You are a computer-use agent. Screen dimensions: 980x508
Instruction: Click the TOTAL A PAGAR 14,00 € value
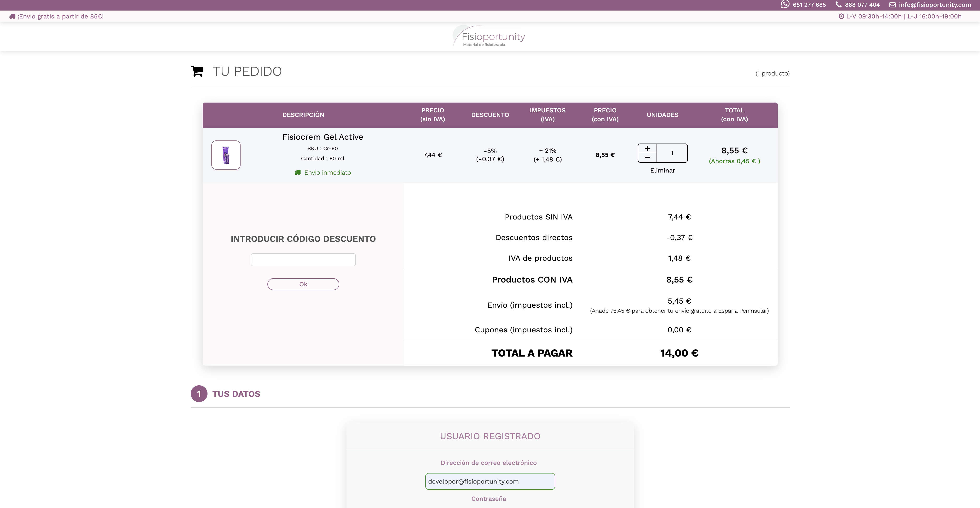(x=680, y=353)
